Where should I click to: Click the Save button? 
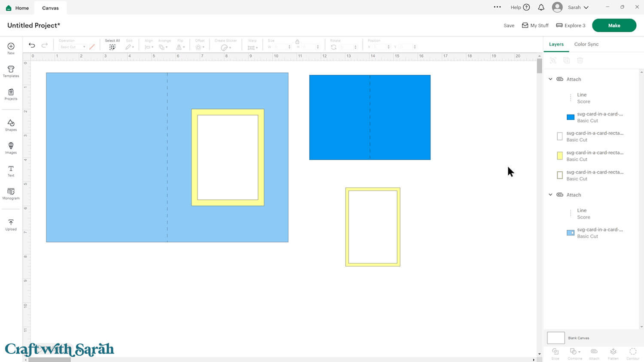point(509,25)
